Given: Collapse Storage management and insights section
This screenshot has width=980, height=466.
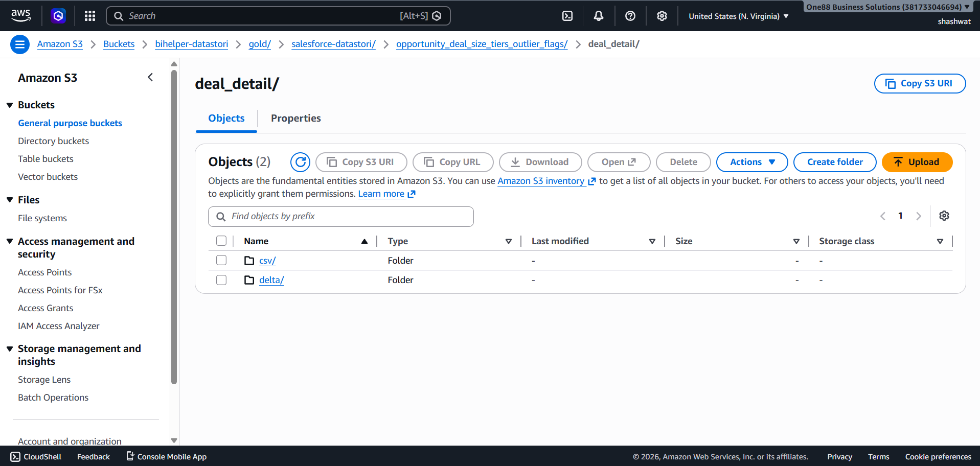Looking at the screenshot, I should [10, 348].
